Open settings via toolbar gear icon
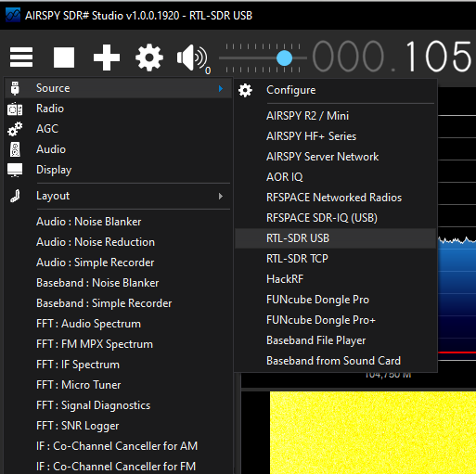 [x=149, y=58]
